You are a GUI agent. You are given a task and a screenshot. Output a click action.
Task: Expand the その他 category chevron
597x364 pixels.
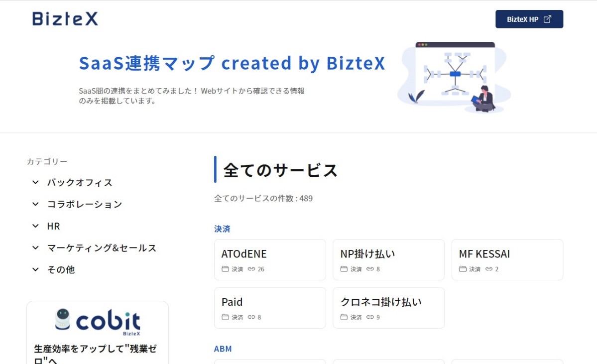tap(35, 269)
